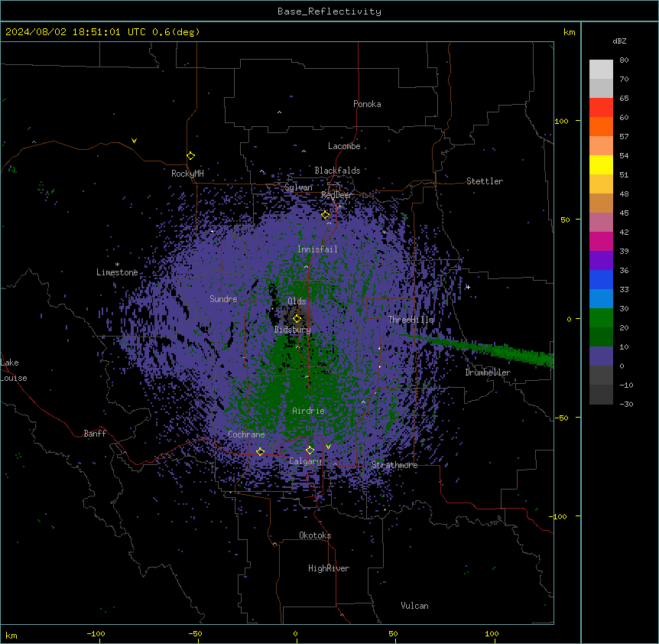Click the Okotoks city label
This screenshot has width=659, height=644.
(315, 535)
